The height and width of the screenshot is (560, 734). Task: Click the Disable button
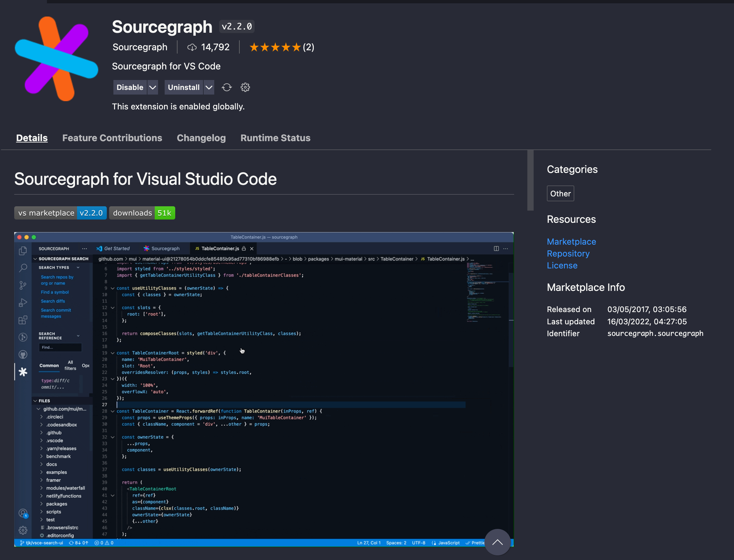pos(130,87)
